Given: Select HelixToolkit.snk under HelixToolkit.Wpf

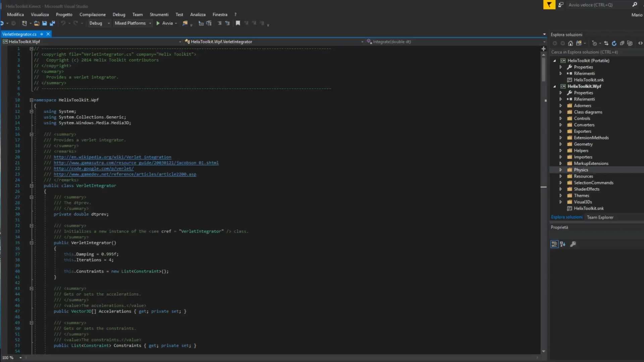Looking at the screenshot, I should pos(588,208).
